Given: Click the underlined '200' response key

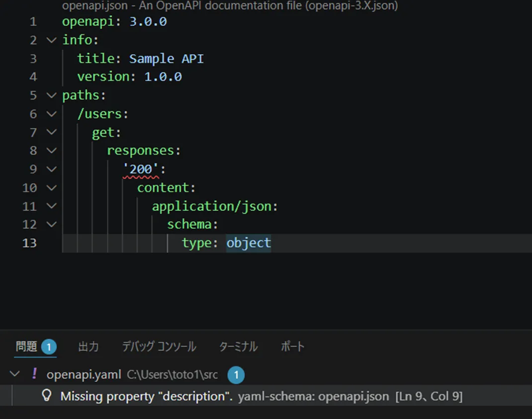Looking at the screenshot, I should 141,169.
